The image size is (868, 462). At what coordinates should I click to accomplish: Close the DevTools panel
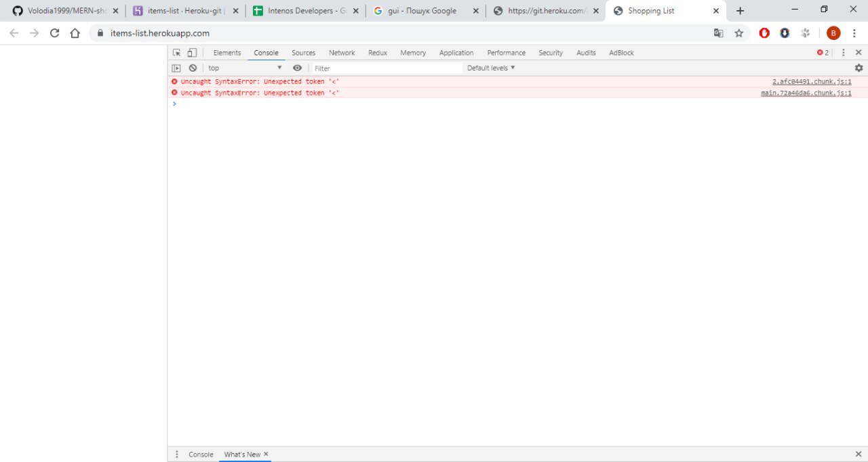click(x=859, y=53)
